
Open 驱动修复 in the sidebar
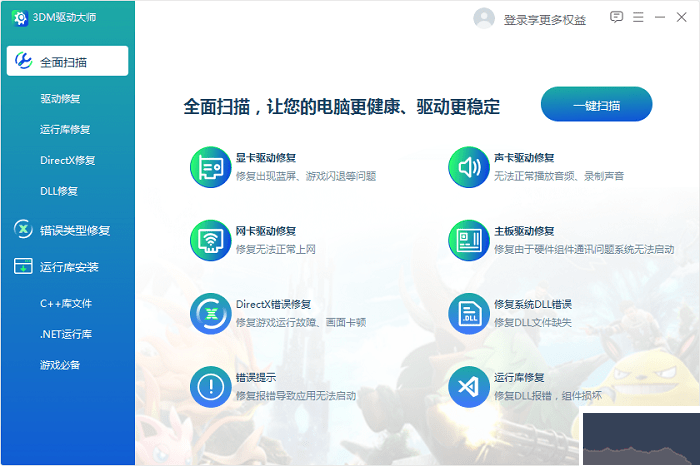(x=60, y=99)
